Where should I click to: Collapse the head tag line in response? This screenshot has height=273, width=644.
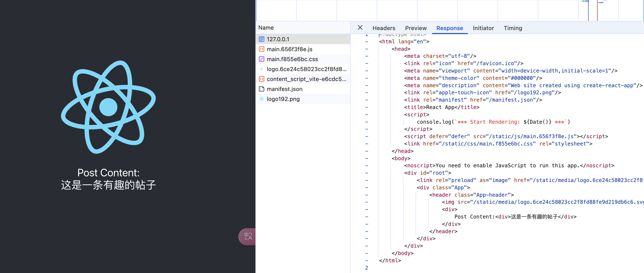(x=367, y=49)
